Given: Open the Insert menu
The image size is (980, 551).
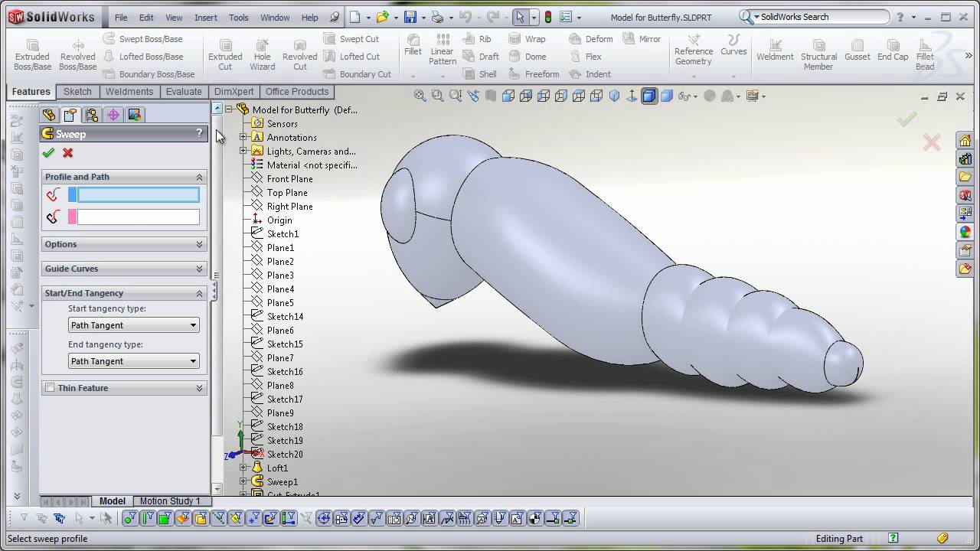Looking at the screenshot, I should coord(206,17).
